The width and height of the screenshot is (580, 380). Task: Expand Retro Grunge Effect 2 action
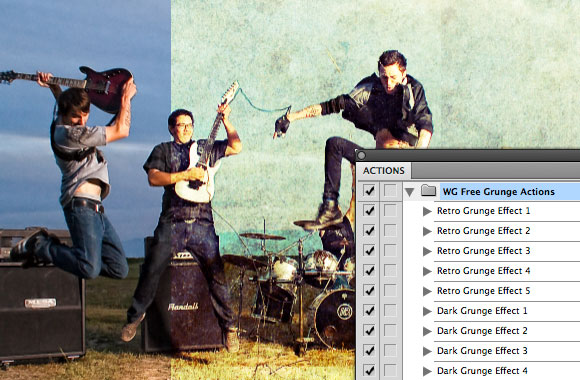click(427, 231)
